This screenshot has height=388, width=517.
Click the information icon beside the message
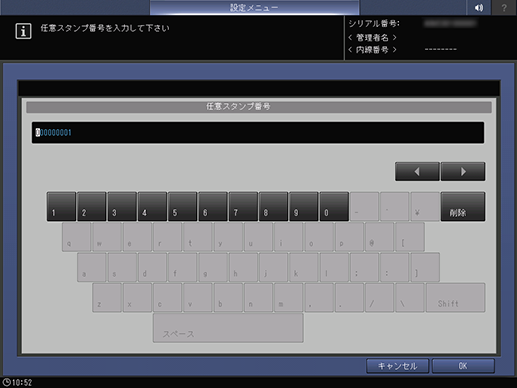(x=23, y=31)
